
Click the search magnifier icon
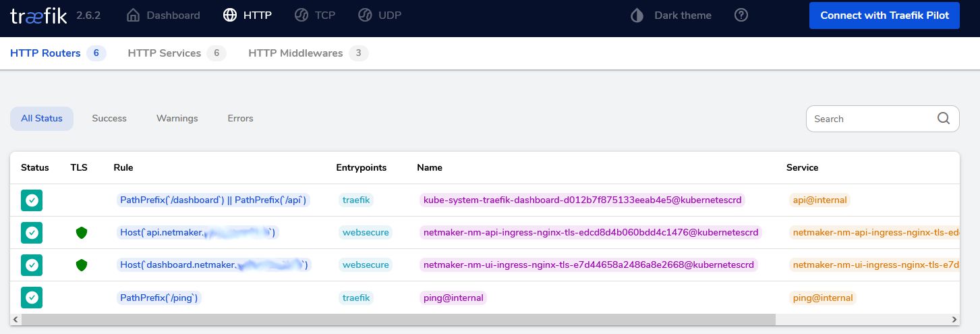tap(944, 118)
